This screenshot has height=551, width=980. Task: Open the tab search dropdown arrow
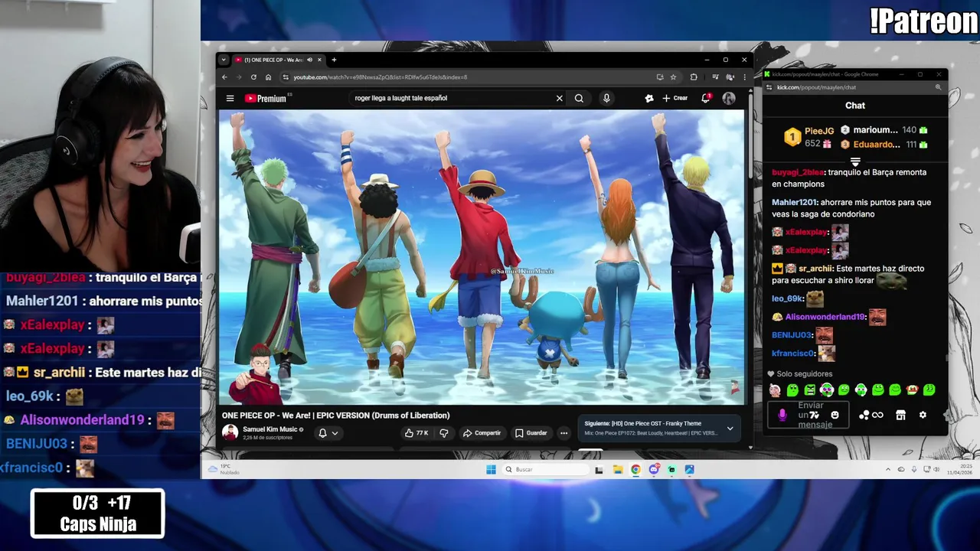[224, 60]
